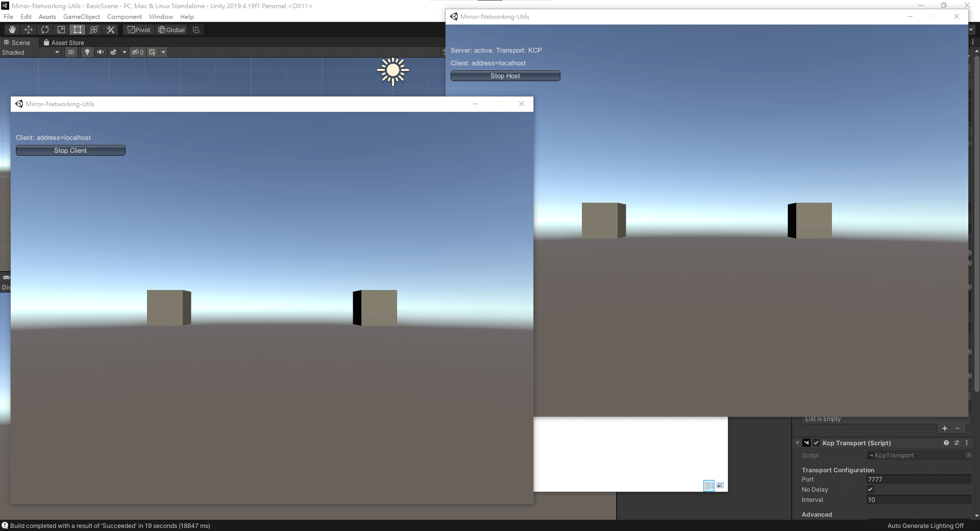Click Unity logo of client Mirror-Networking-Utils window
The height and width of the screenshot is (531, 980).
coord(19,104)
